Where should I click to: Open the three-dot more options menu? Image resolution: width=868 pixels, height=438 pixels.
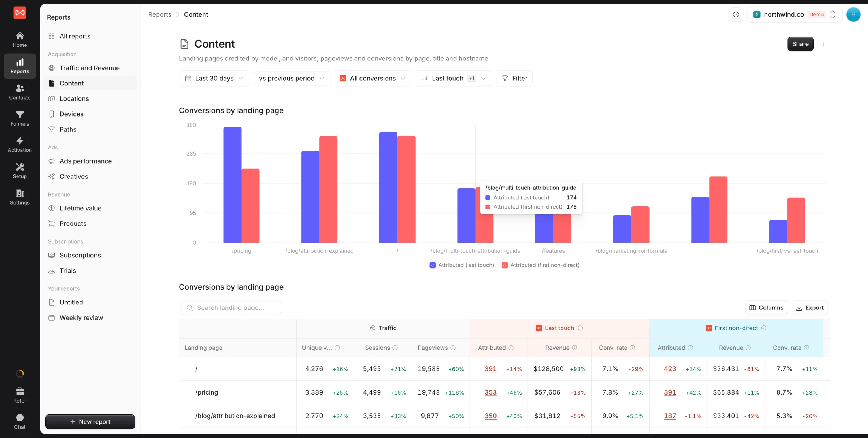(x=824, y=44)
